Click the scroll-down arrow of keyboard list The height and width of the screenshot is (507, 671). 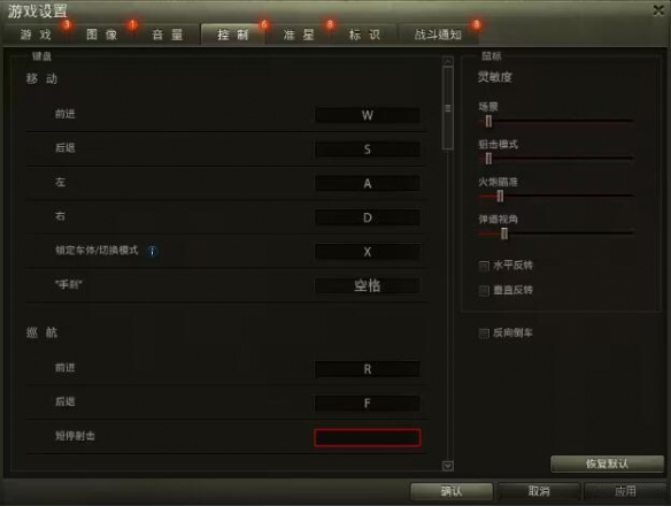(448, 465)
